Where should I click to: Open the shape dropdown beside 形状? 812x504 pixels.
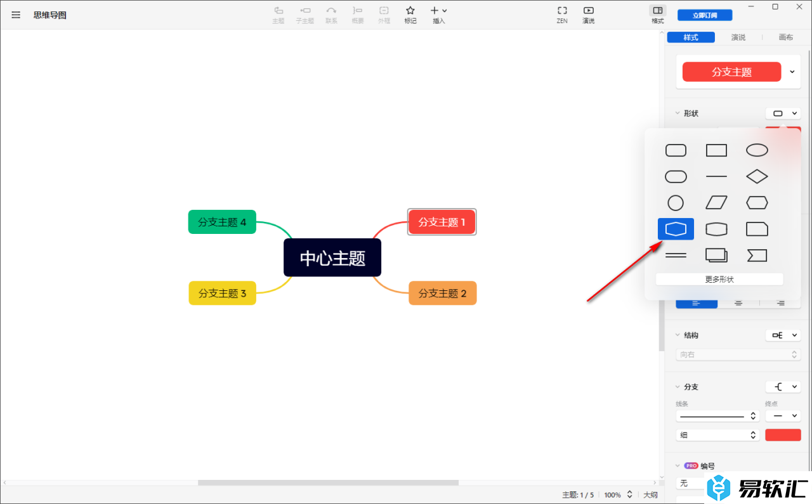tap(783, 113)
